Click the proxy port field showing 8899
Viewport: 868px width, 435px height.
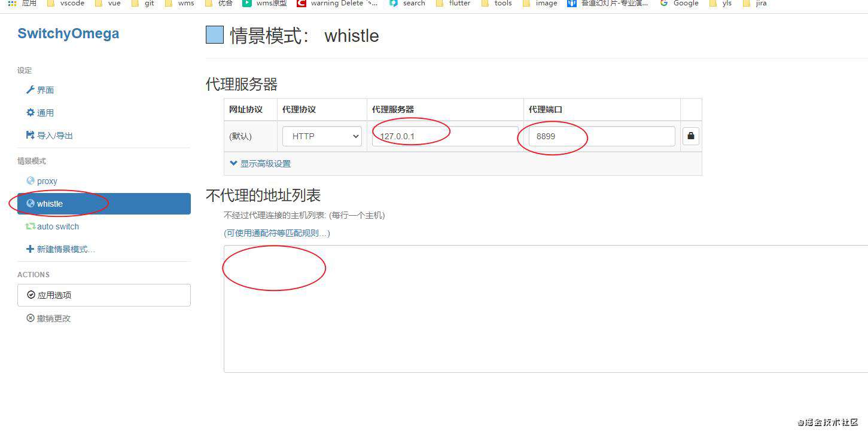pyautogui.click(x=602, y=136)
